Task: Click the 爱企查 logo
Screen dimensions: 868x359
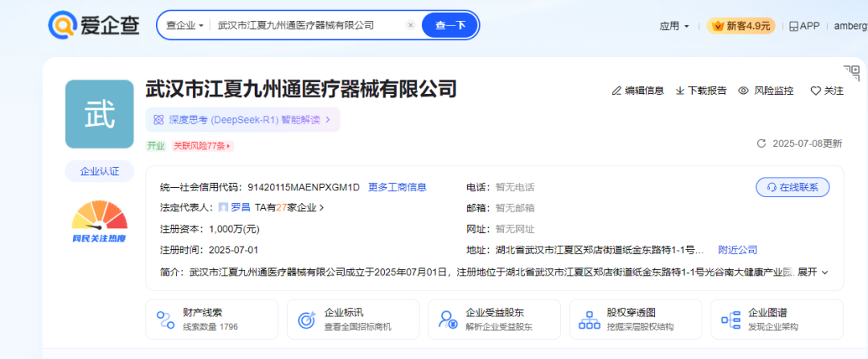Action: [93, 25]
